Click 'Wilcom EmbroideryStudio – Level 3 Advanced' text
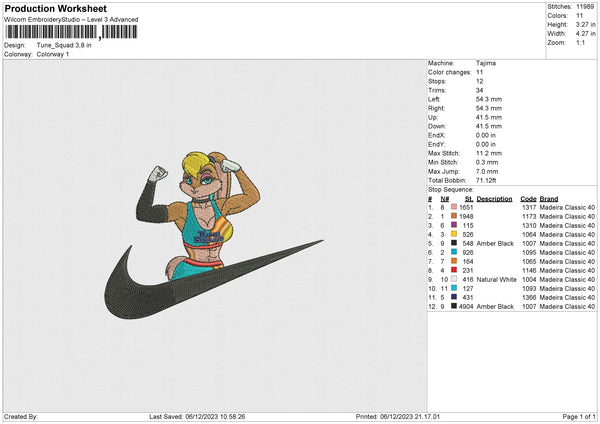This screenshot has width=600, height=424. pos(71,20)
